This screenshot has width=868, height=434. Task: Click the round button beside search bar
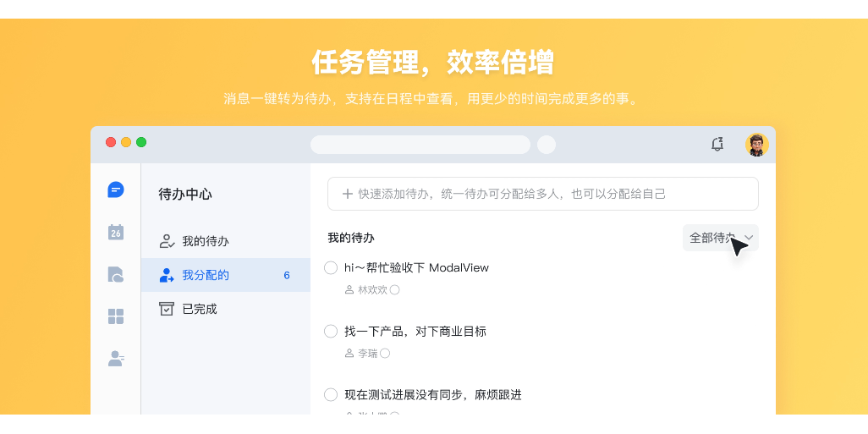click(547, 145)
